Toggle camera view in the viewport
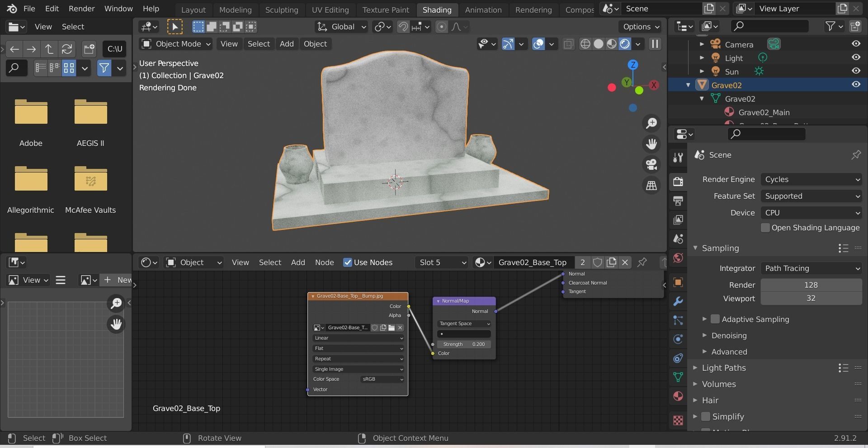The height and width of the screenshot is (448, 868). click(651, 164)
